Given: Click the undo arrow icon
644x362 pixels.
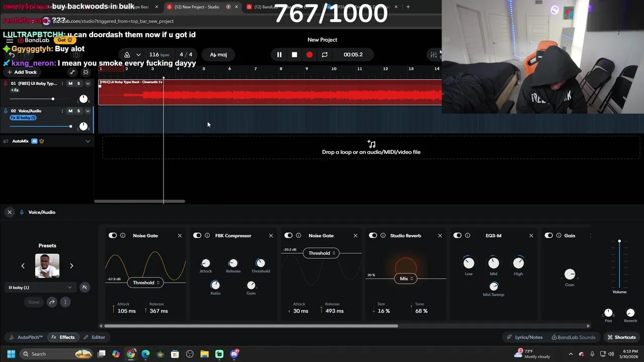Looking at the screenshot, I should [12, 54].
